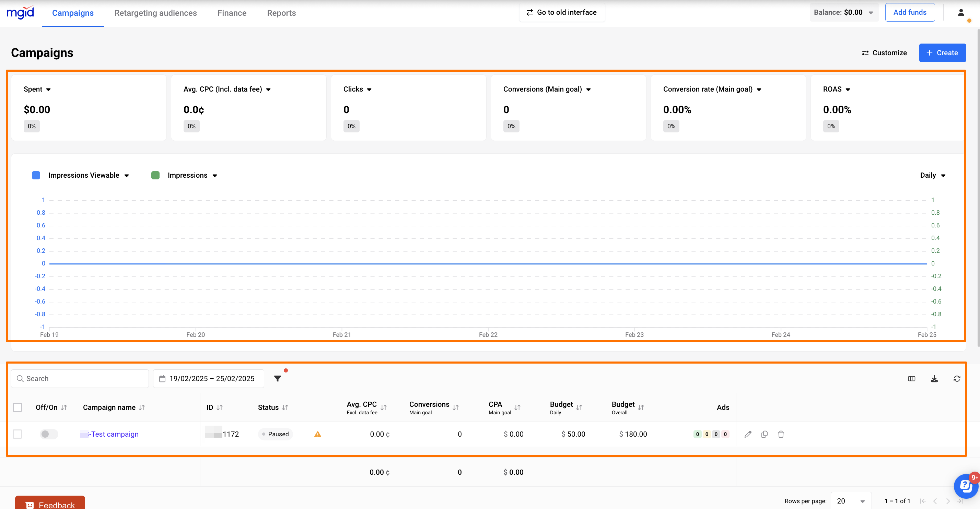Image resolution: width=980 pixels, height=509 pixels.
Task: Refresh the campaigns table
Action: coord(957,379)
